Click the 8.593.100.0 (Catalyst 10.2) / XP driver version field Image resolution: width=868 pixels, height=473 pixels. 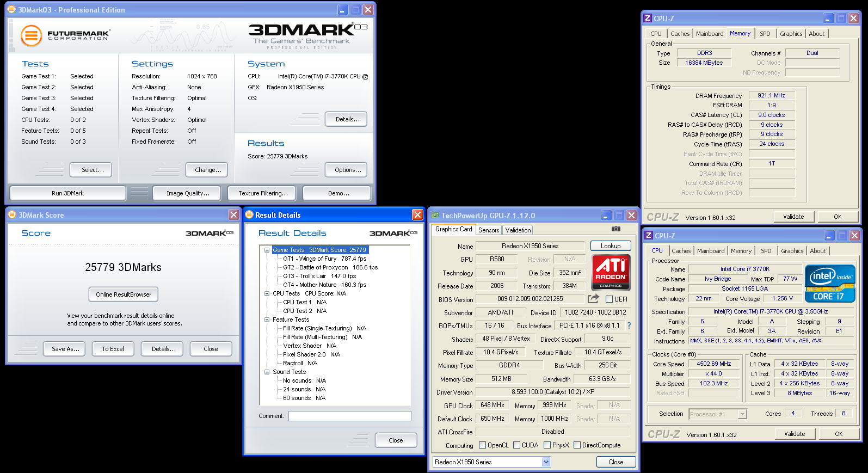click(x=553, y=392)
